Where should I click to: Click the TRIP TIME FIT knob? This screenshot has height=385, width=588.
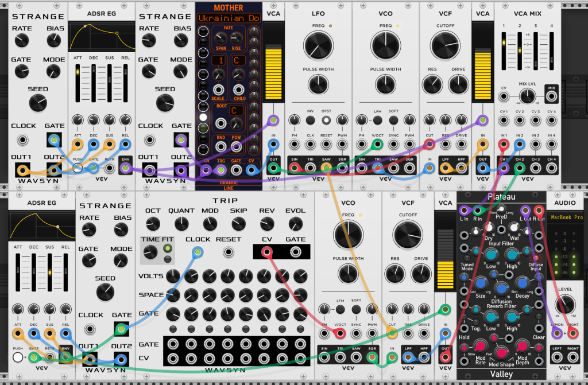pyautogui.click(x=150, y=252)
